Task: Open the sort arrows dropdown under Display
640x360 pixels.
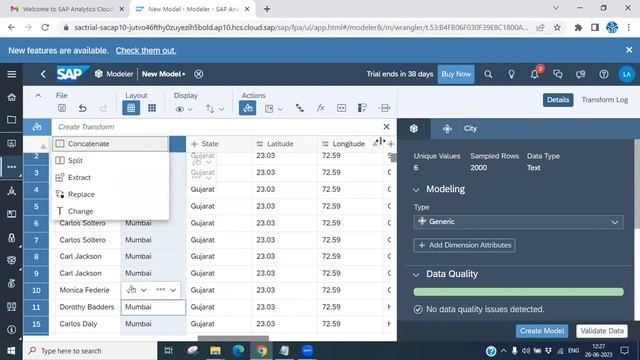Action: pos(215,109)
